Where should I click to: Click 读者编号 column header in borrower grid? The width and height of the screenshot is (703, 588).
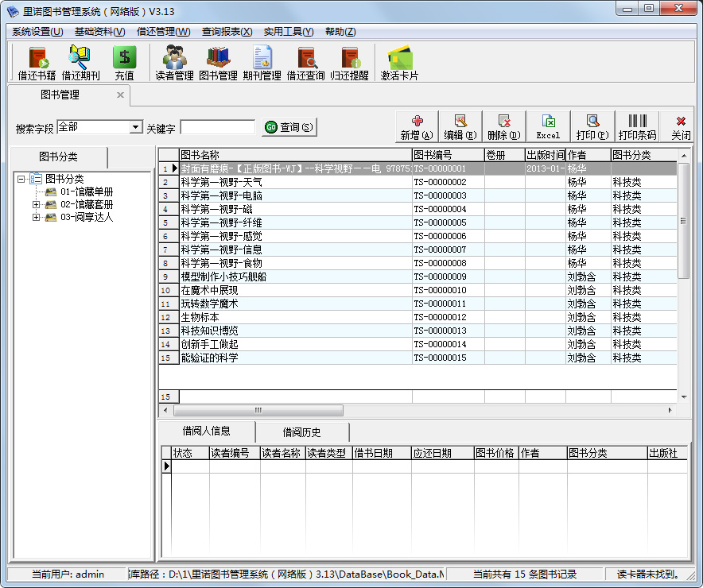pyautogui.click(x=235, y=453)
